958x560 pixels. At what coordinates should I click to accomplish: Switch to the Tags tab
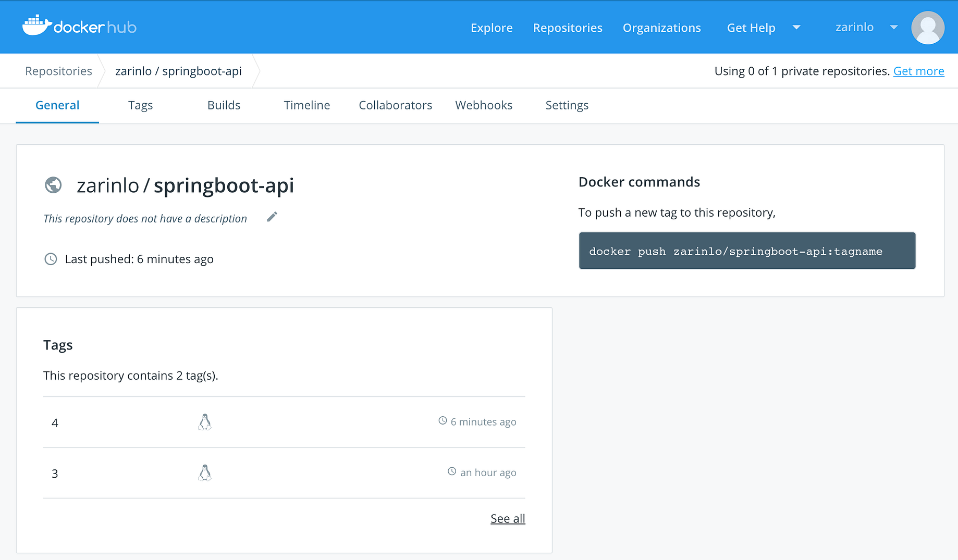point(141,105)
